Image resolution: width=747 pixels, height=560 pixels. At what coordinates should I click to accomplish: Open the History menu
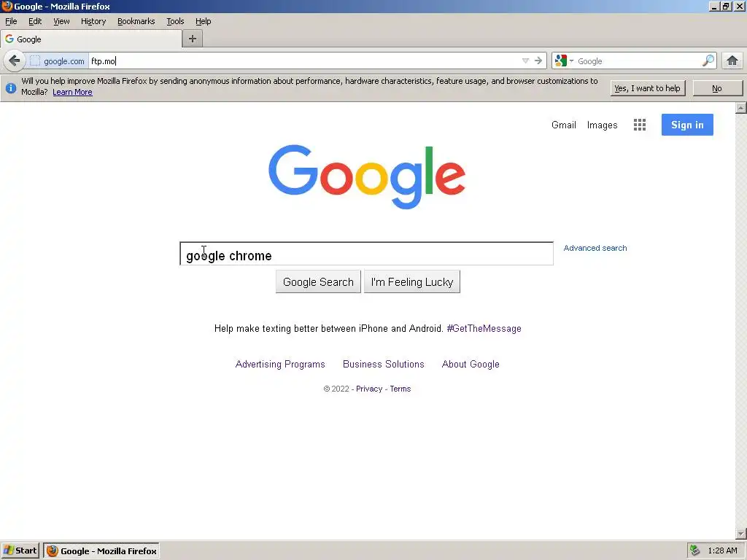click(93, 21)
